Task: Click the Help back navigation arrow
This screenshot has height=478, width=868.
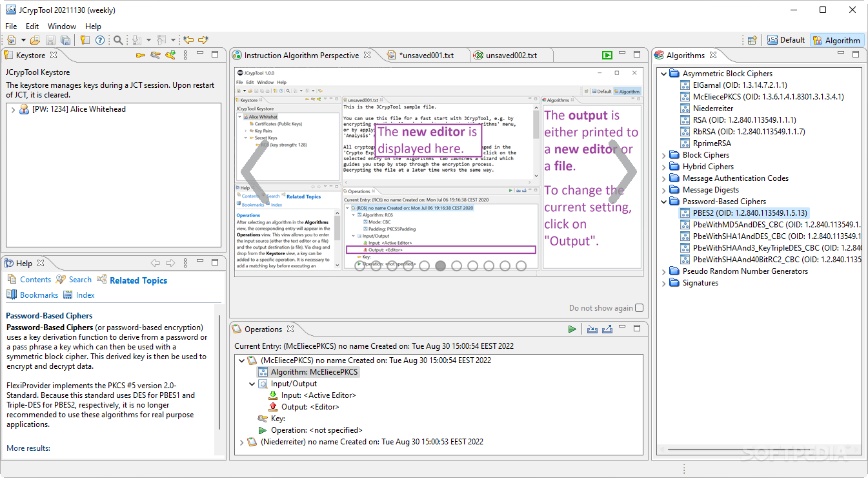Action: coord(155,263)
